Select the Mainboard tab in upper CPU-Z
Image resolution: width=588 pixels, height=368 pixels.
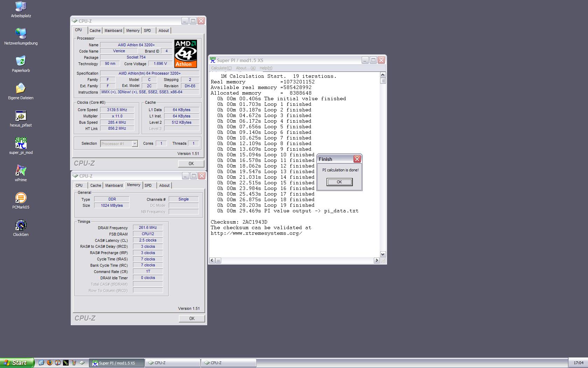(113, 30)
